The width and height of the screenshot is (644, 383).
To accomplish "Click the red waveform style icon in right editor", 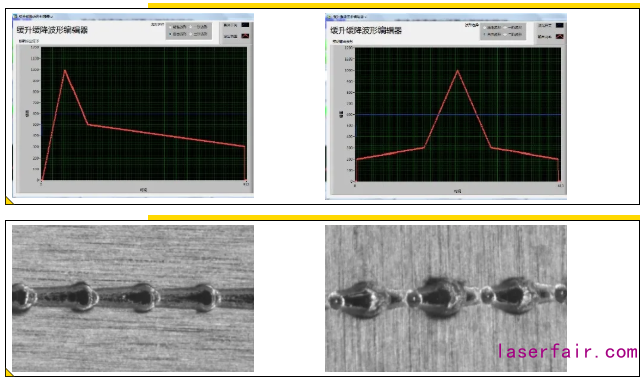I will [559, 37].
